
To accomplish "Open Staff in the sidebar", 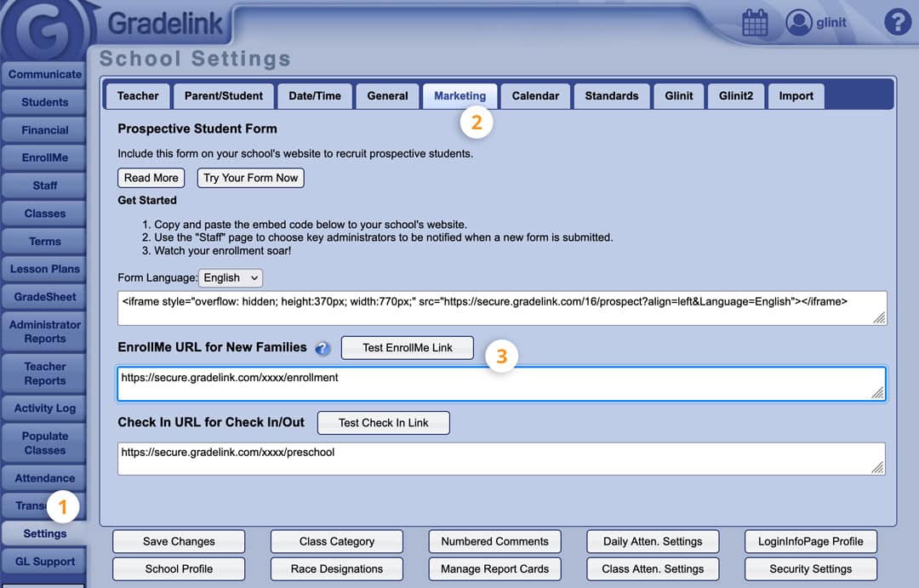I will [44, 186].
